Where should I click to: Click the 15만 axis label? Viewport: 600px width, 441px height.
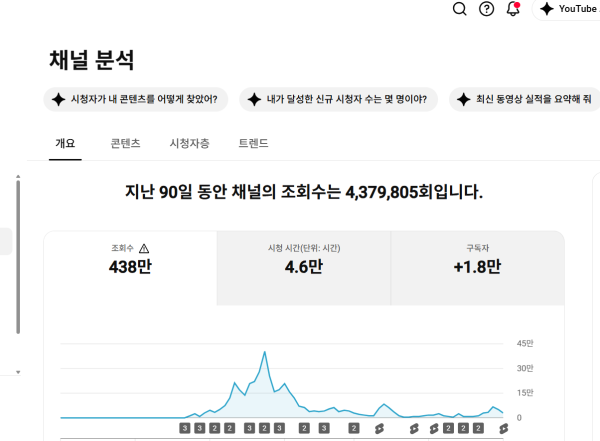tap(525, 393)
